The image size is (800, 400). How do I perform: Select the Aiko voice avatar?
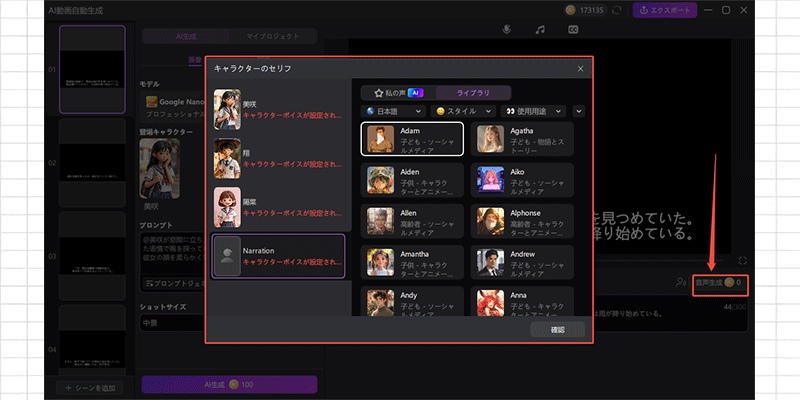point(490,180)
